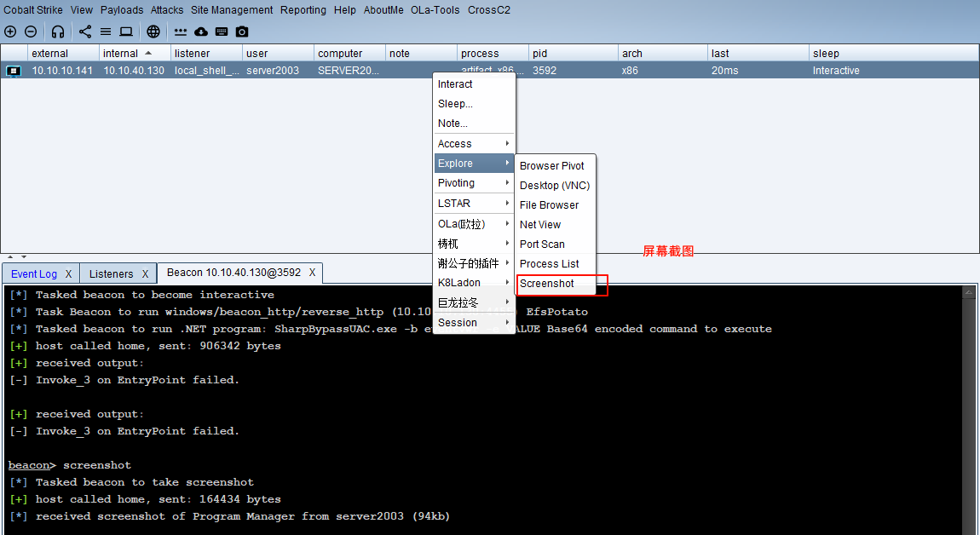The height and width of the screenshot is (535, 980).
Task: Open keystrokes via the keyboard icon
Action: 222,32
